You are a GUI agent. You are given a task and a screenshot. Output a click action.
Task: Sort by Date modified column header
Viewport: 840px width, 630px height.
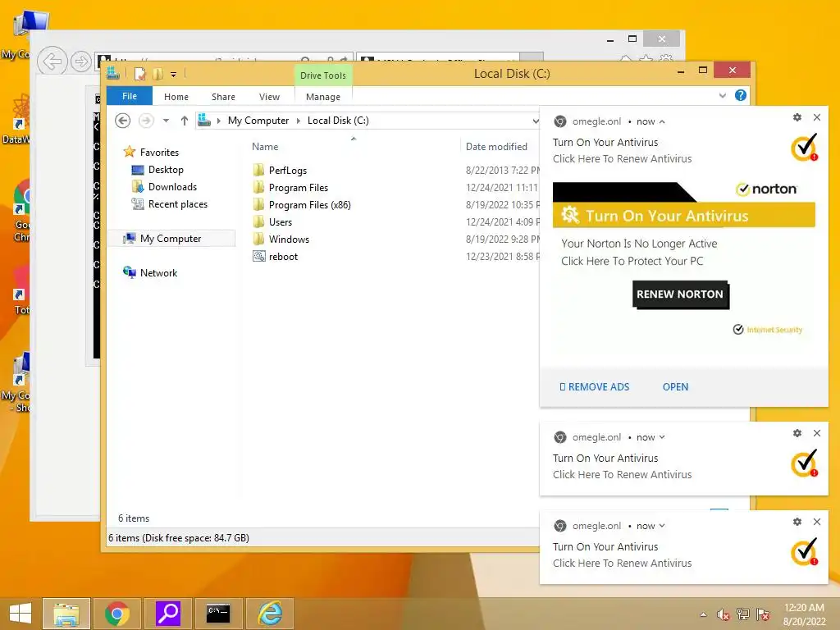(496, 147)
